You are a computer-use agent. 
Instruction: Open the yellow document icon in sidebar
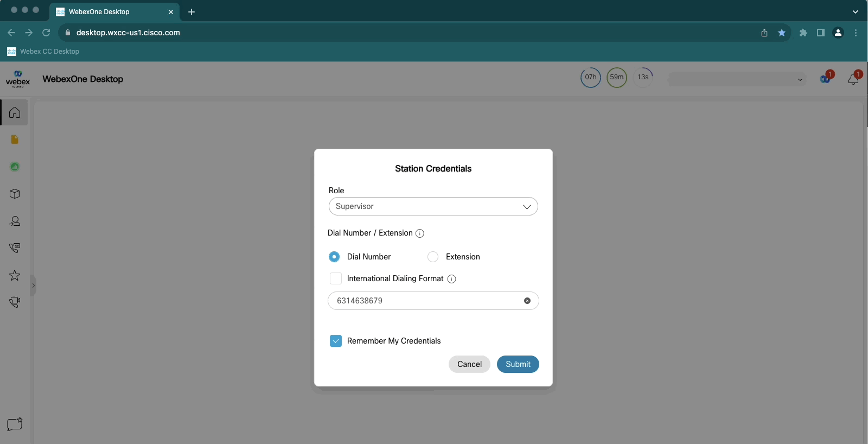coord(15,139)
